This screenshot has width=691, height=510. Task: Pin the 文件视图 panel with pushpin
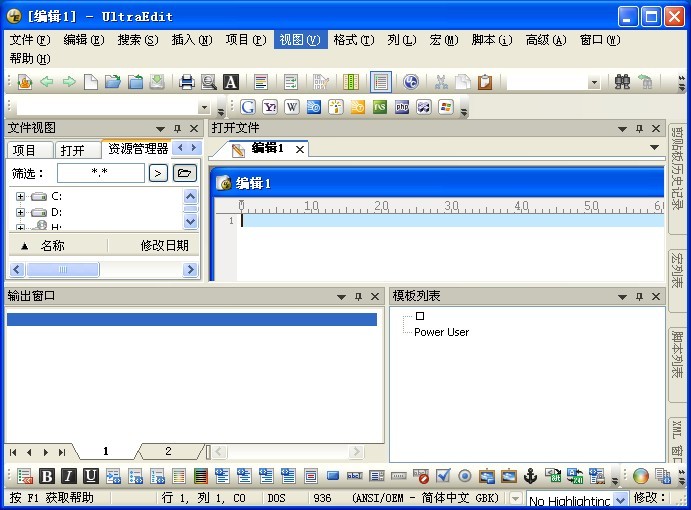tap(178, 129)
